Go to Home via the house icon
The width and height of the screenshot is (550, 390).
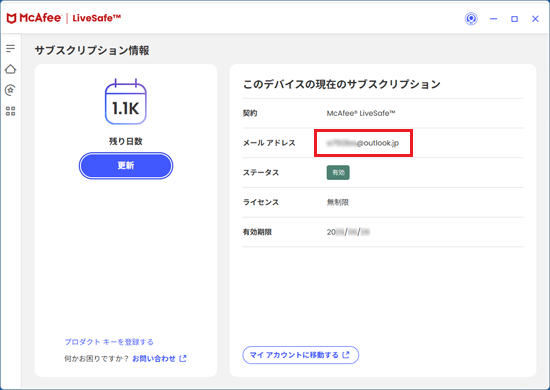coord(11,69)
